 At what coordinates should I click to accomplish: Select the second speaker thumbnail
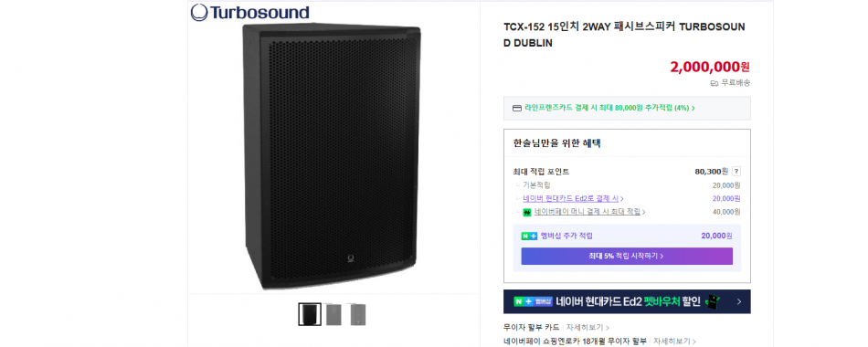pos(333,314)
